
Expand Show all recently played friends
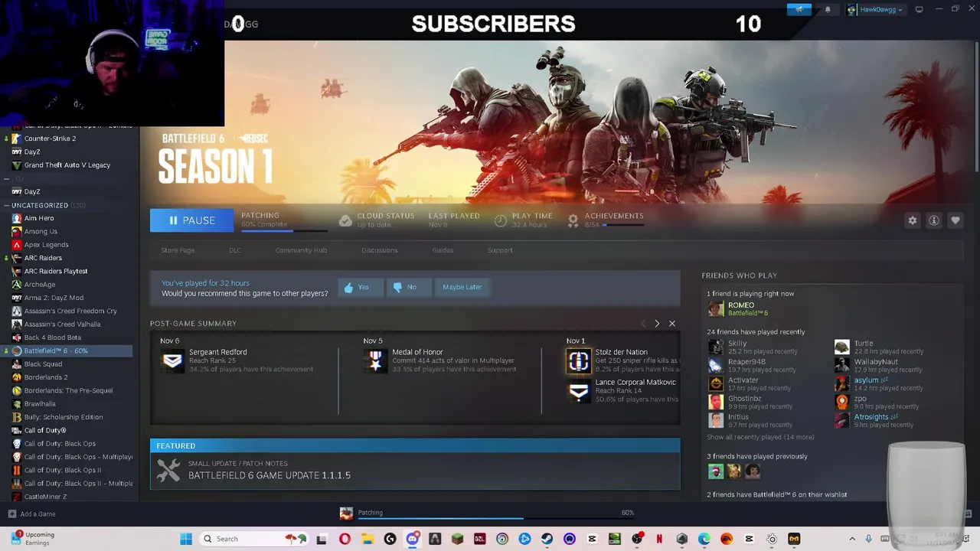coord(760,437)
